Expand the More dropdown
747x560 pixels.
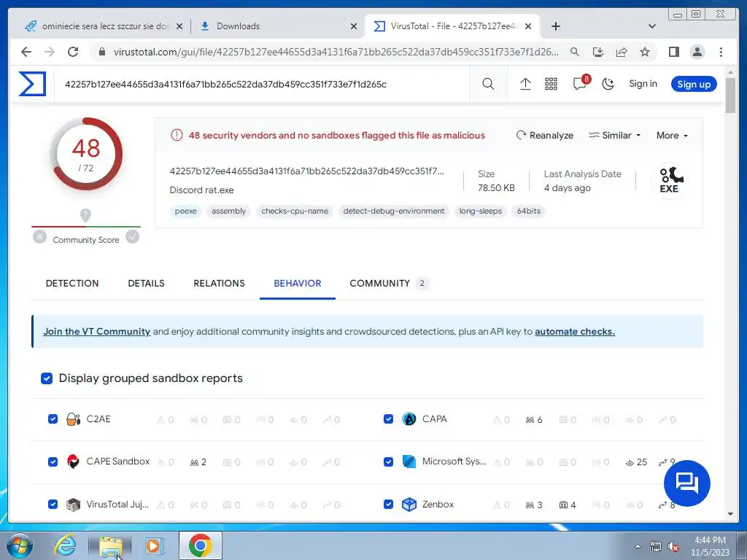click(x=672, y=135)
